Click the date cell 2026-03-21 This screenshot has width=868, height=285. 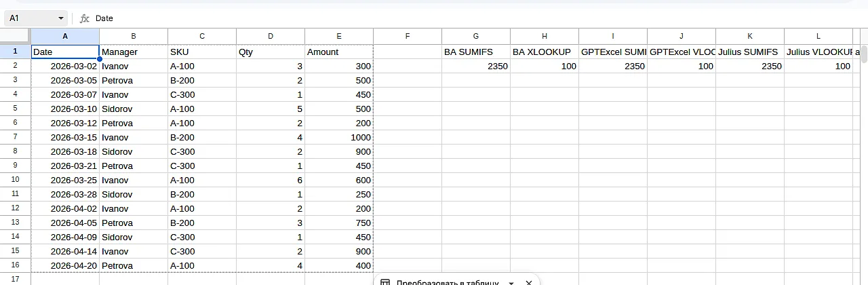(x=65, y=166)
